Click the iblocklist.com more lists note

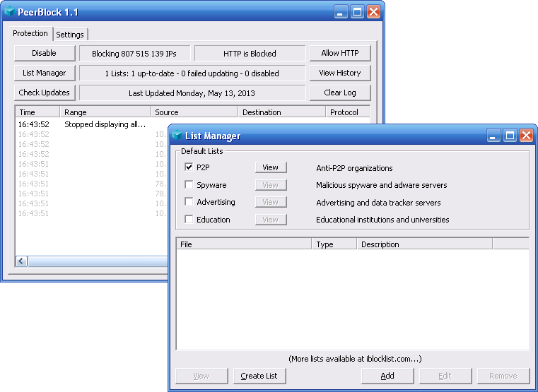(x=355, y=359)
